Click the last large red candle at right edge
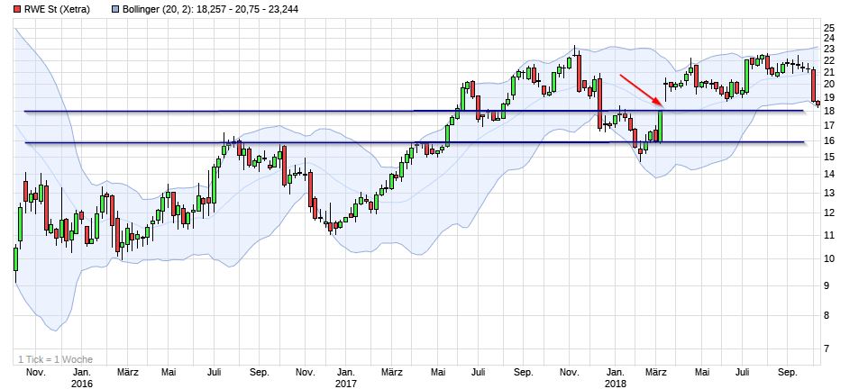868x389 pixels. (x=813, y=85)
